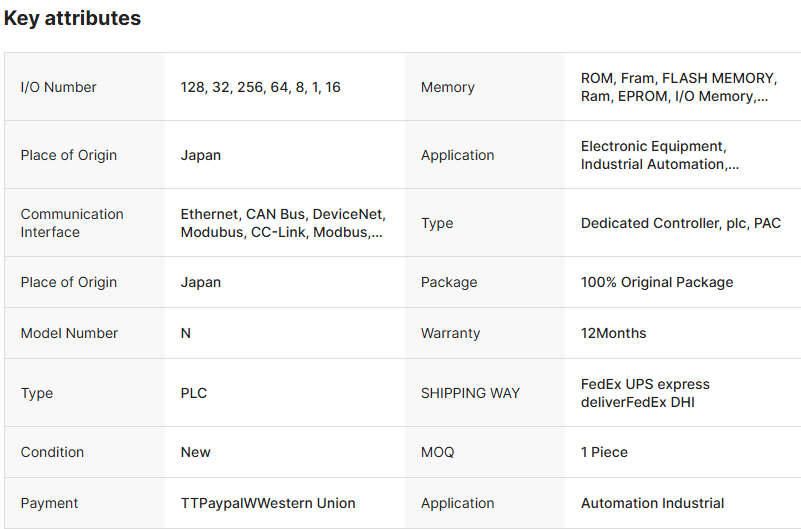Select the "Dedicated Controller, plc, PAC" value
Viewport: 801px width, 529px height.
[680, 223]
